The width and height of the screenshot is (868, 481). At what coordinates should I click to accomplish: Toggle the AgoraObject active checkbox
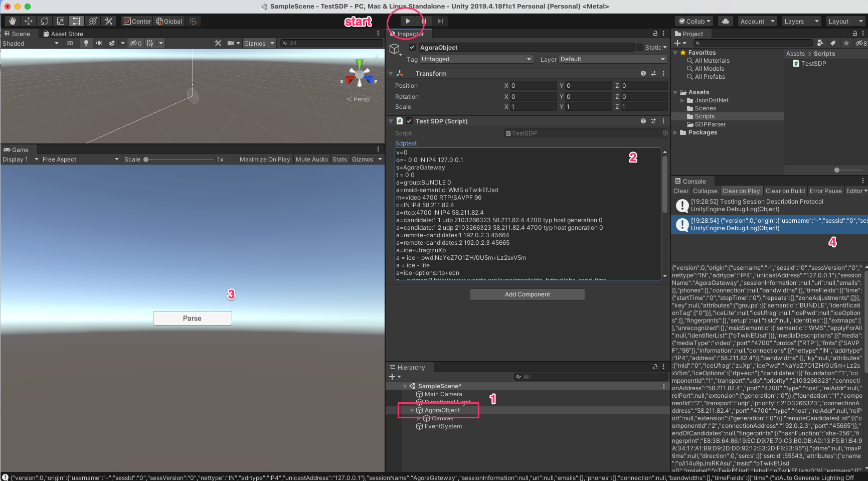(412, 47)
